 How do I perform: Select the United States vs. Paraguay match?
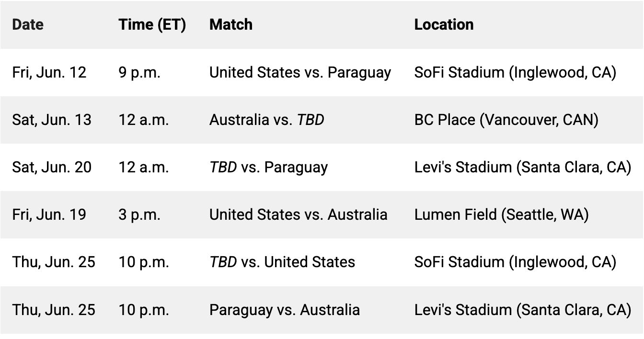[x=300, y=72]
